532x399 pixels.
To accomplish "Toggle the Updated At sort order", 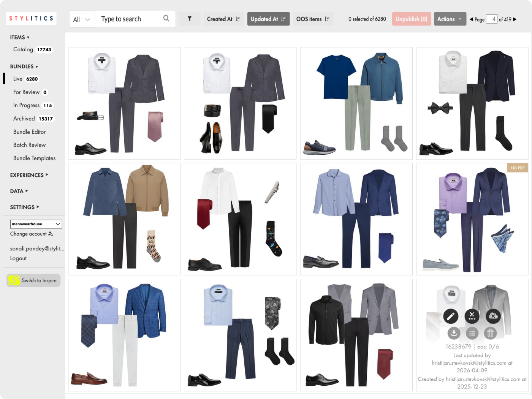I will point(268,19).
